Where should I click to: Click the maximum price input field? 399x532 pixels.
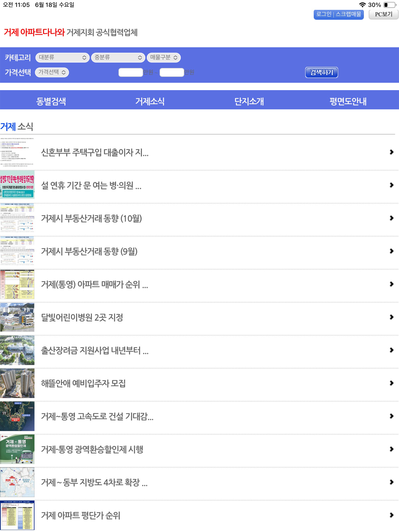(172, 72)
